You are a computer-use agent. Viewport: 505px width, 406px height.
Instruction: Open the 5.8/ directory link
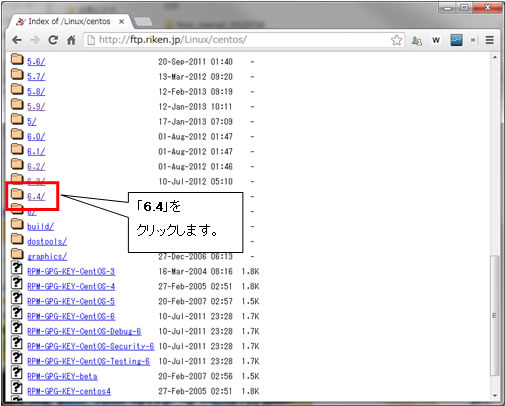(x=36, y=92)
